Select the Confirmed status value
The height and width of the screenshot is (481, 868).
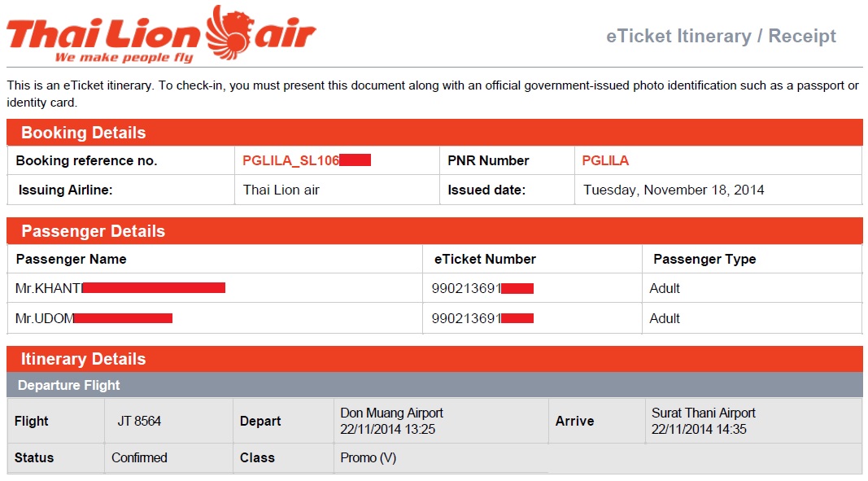139,457
